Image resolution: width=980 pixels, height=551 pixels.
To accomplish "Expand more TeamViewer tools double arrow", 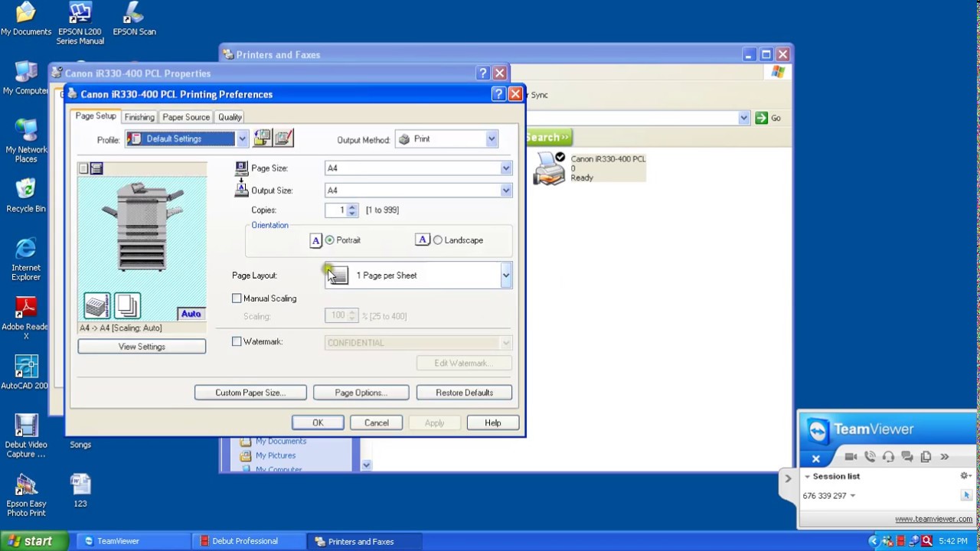I will (944, 457).
